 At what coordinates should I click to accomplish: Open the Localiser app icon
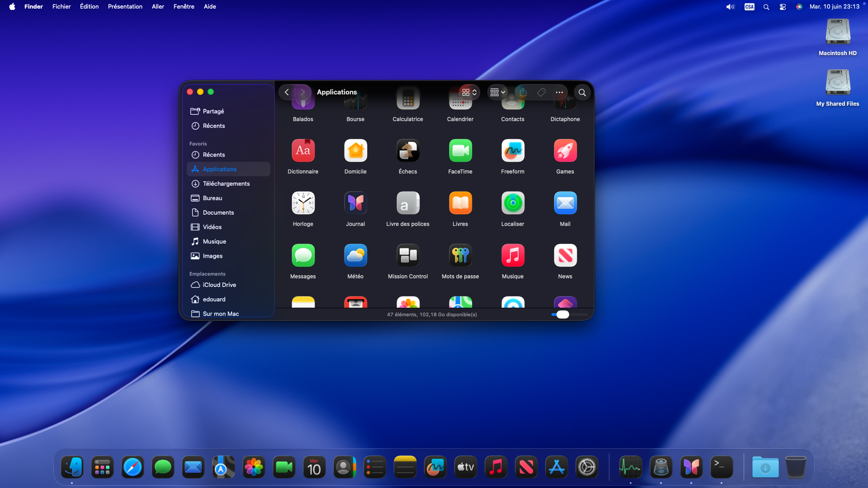[x=513, y=203]
